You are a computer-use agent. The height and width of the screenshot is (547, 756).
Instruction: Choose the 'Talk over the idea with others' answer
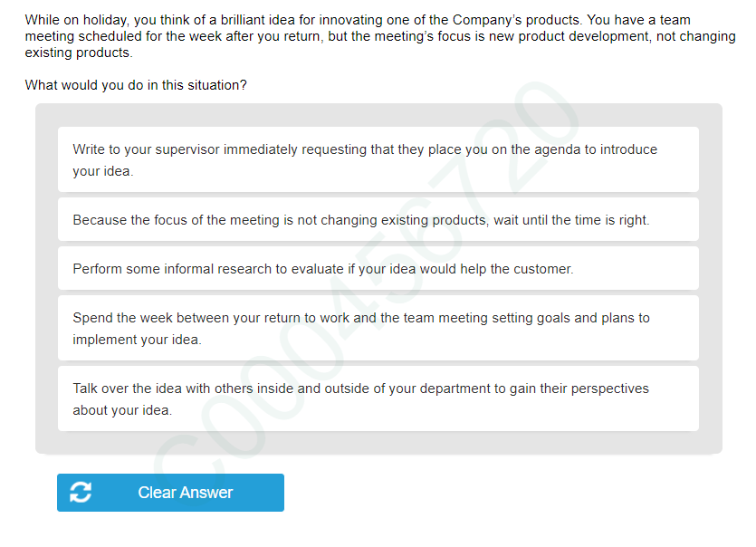tap(378, 398)
